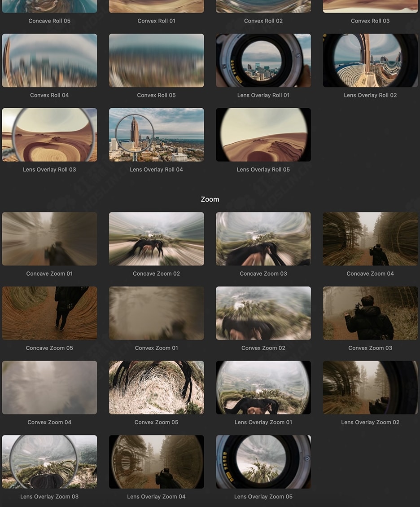The width and height of the screenshot is (420, 507).
Task: Click the Concave Zoom 02 caption text
Action: [156, 273]
